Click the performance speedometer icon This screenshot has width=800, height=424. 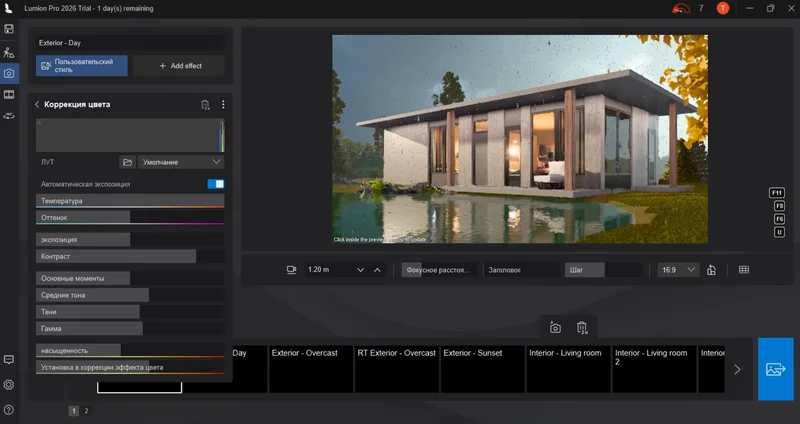tap(681, 8)
